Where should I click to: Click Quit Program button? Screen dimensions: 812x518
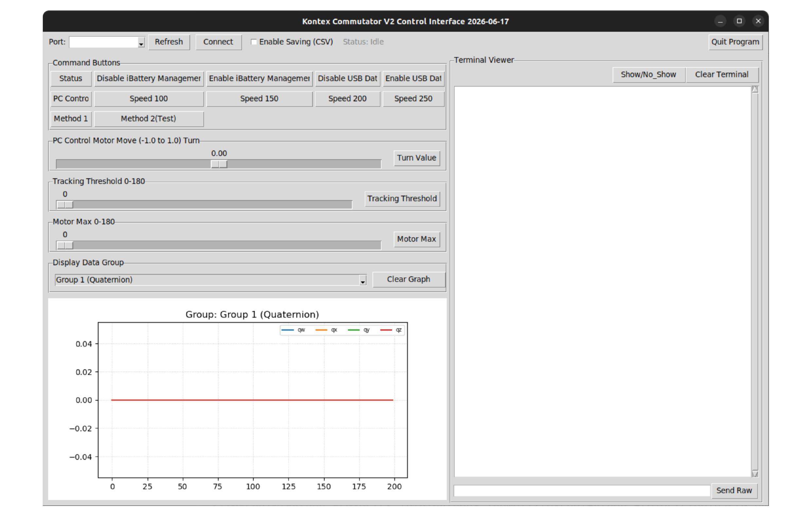(x=735, y=42)
